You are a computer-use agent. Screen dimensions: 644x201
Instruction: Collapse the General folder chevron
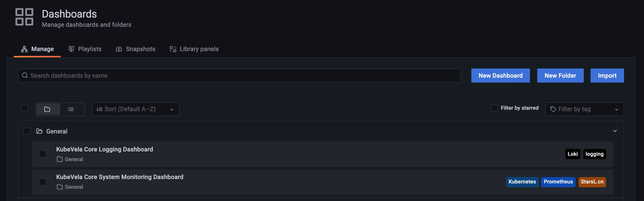[615, 131]
